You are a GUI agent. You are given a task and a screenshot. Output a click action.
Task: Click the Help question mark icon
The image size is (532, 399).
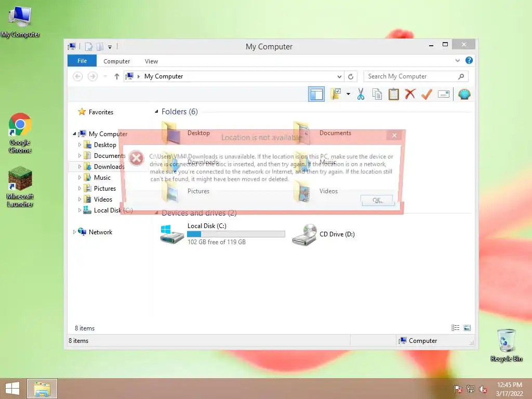[x=469, y=60]
